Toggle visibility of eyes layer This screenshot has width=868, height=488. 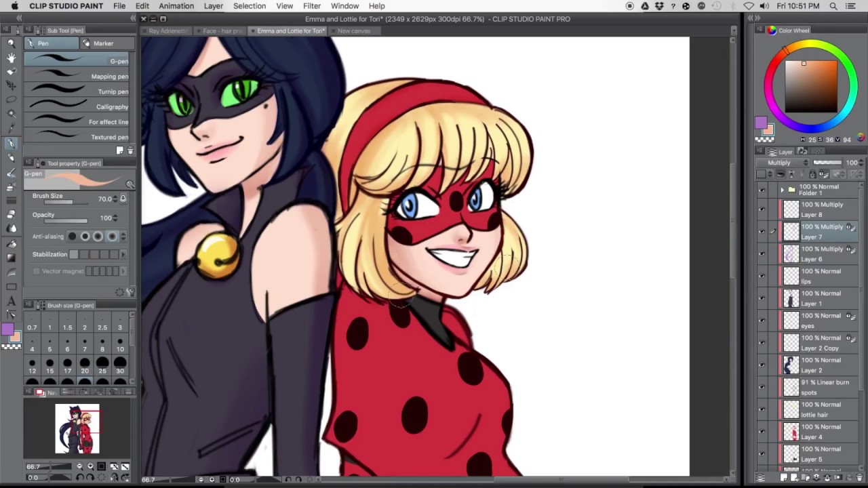(762, 321)
